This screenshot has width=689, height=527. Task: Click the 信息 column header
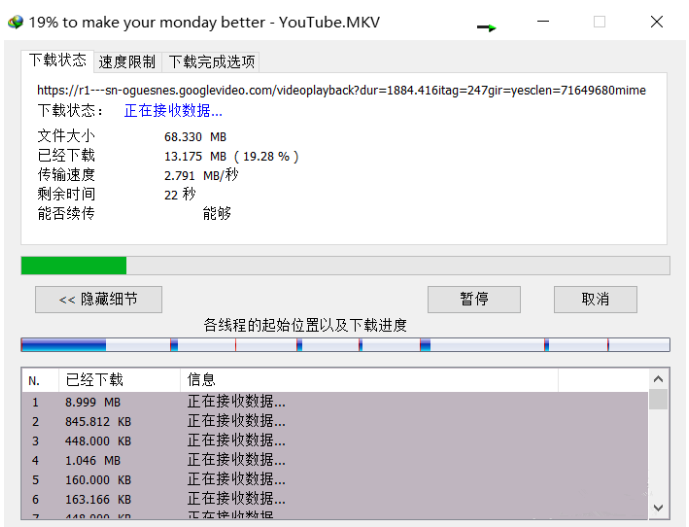pyautogui.click(x=369, y=380)
